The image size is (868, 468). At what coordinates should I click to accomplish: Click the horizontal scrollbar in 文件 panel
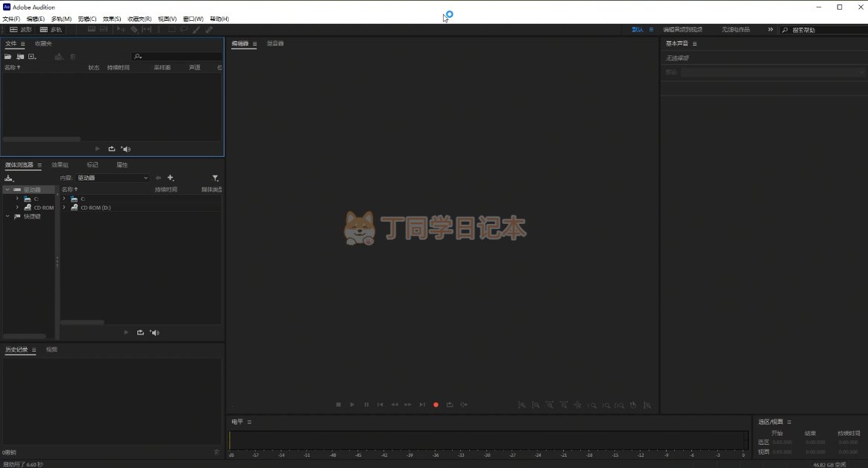pos(41,140)
